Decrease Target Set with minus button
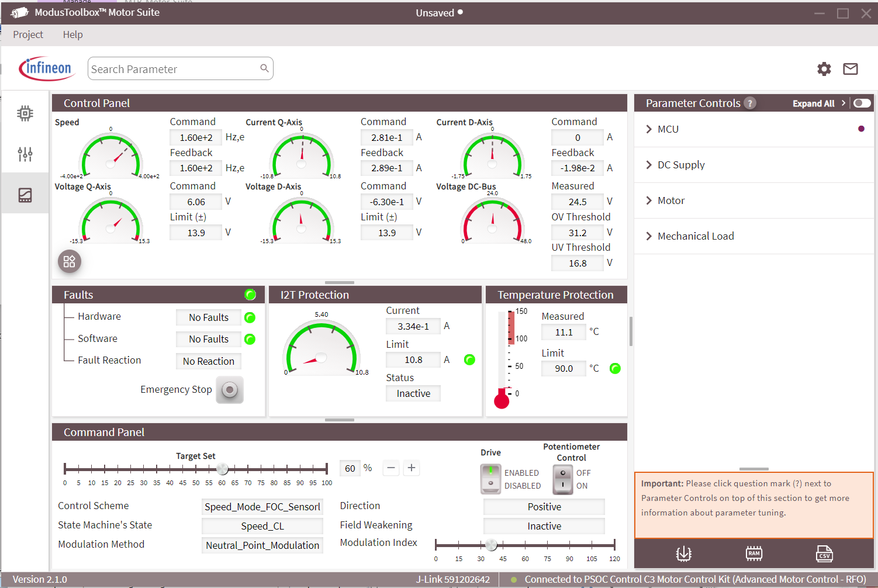The image size is (878, 588). [391, 468]
